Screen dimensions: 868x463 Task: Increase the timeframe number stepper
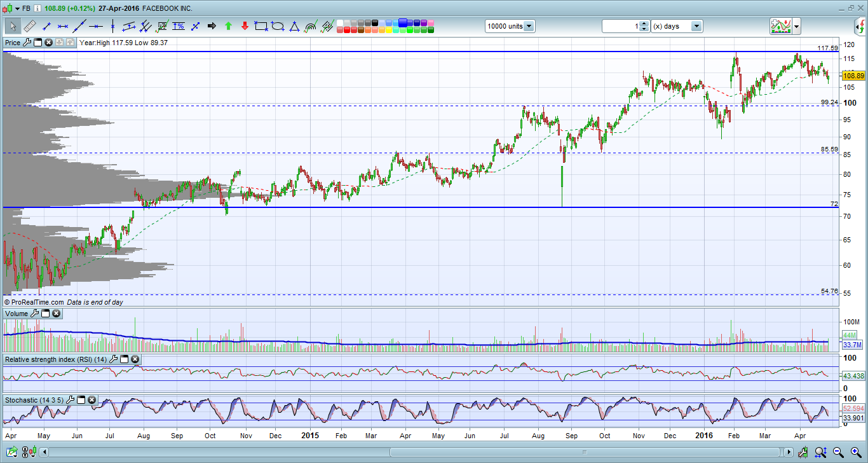(x=644, y=24)
